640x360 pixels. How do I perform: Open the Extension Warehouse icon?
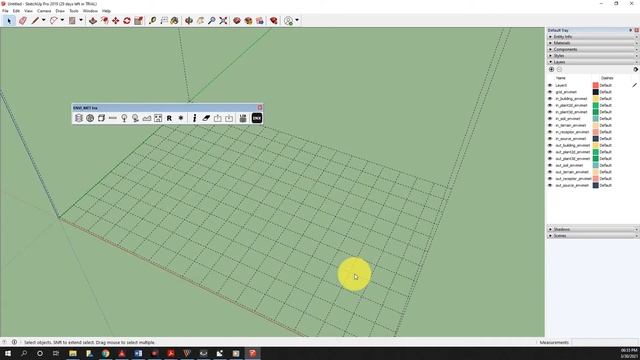[248, 20]
